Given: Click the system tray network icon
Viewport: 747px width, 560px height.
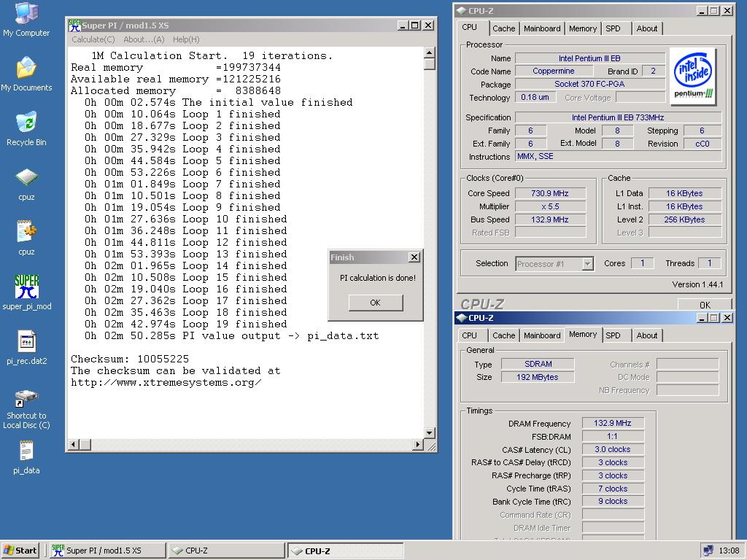Looking at the screenshot, I should click(708, 551).
